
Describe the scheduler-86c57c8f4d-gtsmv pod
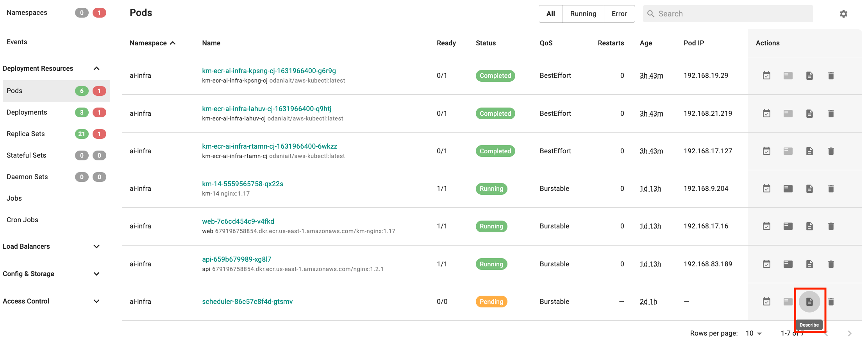coord(809,302)
